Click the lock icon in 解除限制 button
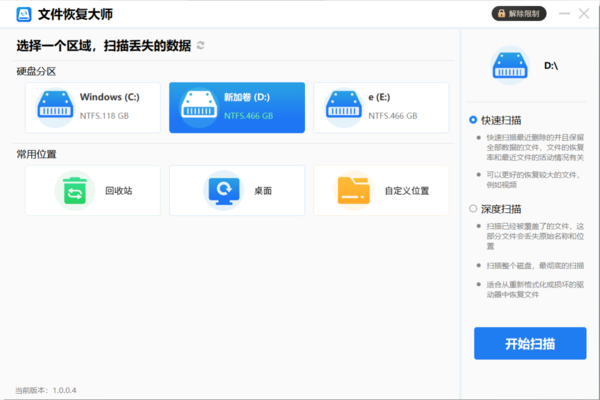The height and width of the screenshot is (400, 600). pyautogui.click(x=501, y=14)
